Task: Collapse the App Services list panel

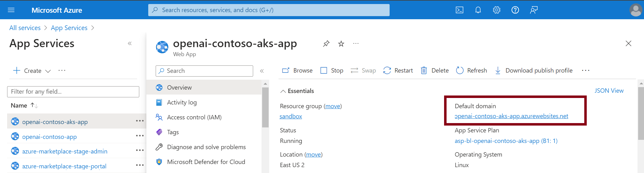Action: click(x=130, y=43)
